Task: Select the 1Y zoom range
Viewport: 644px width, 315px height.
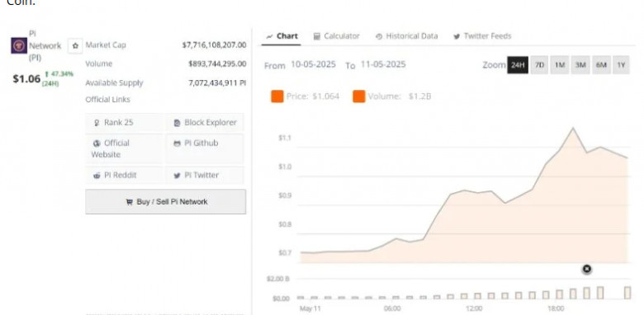Action: pyautogui.click(x=622, y=65)
